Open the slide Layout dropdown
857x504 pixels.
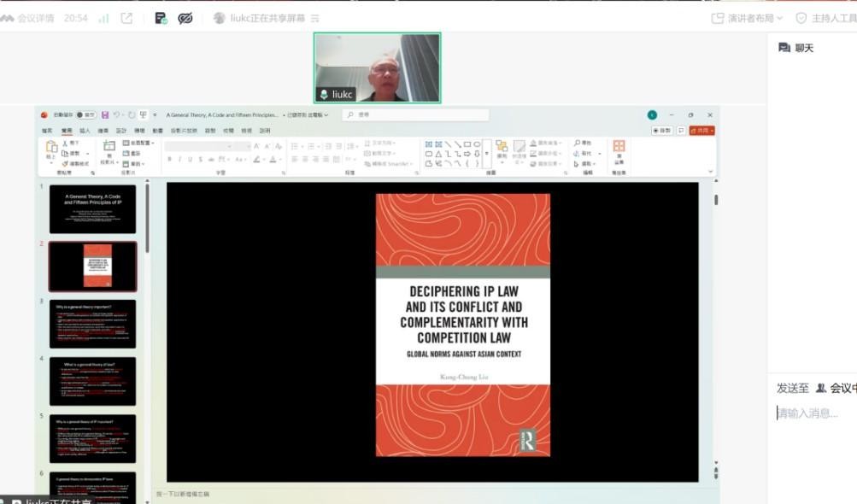click(138, 143)
